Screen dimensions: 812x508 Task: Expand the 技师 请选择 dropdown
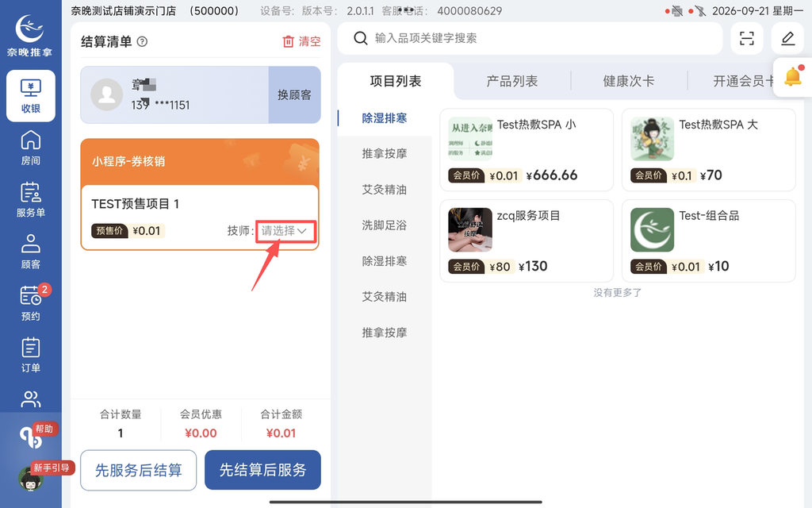(285, 231)
